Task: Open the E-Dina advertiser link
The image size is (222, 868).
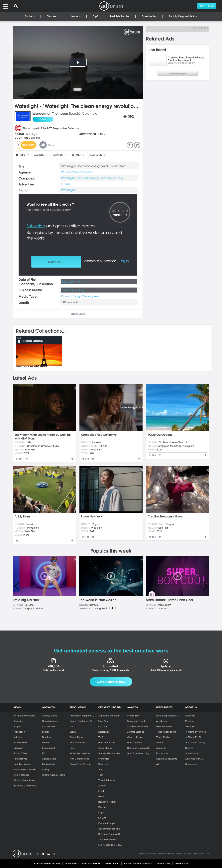Action: coord(65,184)
